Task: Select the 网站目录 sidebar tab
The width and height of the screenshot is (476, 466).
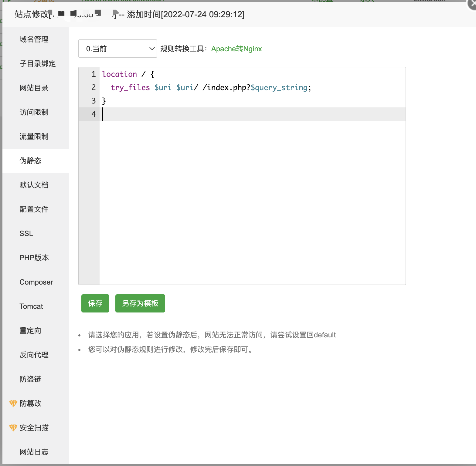Action: tap(34, 88)
